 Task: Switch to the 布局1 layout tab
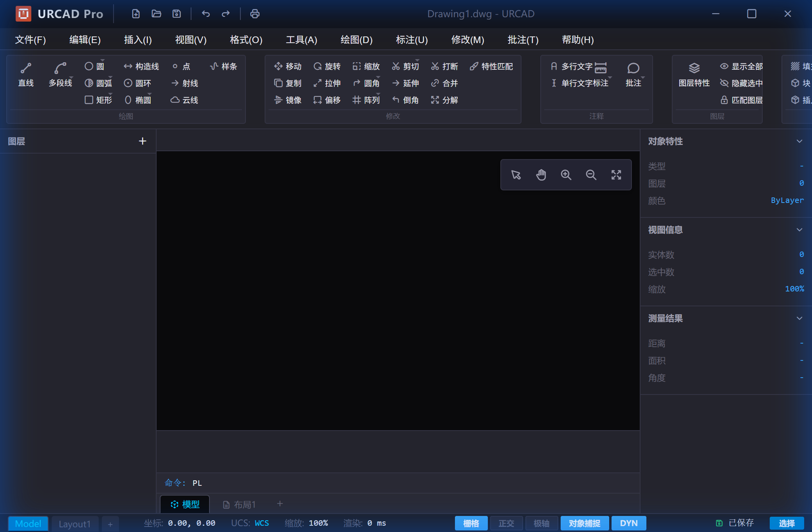239,505
